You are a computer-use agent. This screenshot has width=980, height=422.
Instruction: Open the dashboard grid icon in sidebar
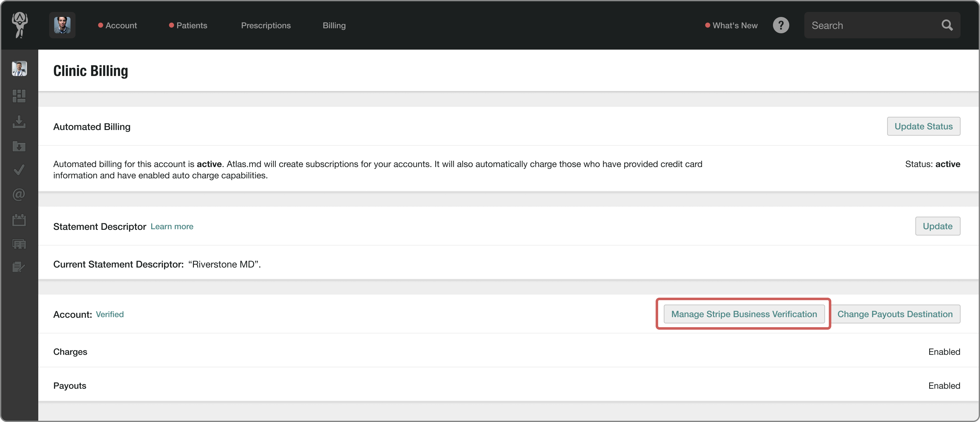19,95
